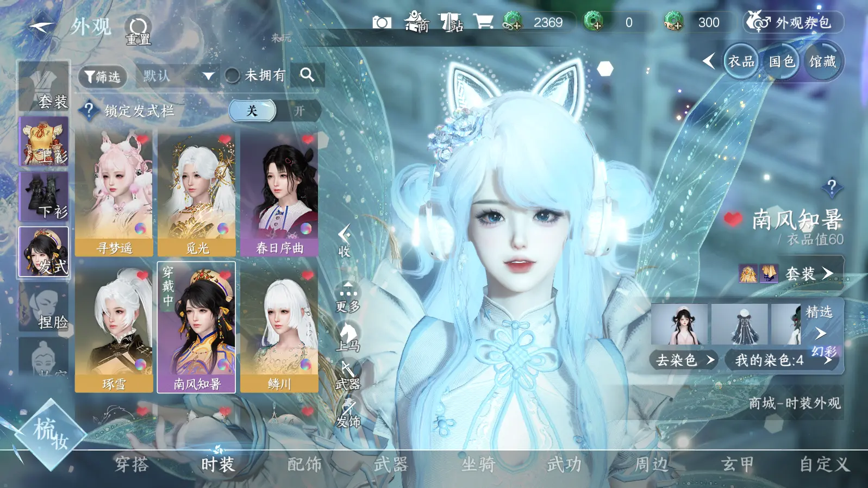Expand the 默认 sort dropdown
This screenshot has height=488, width=868.
click(x=178, y=76)
